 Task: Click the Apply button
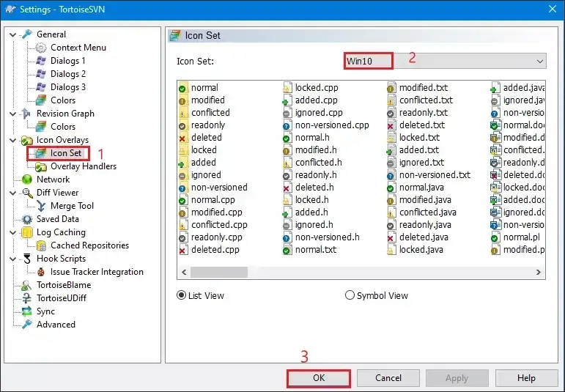click(x=457, y=378)
